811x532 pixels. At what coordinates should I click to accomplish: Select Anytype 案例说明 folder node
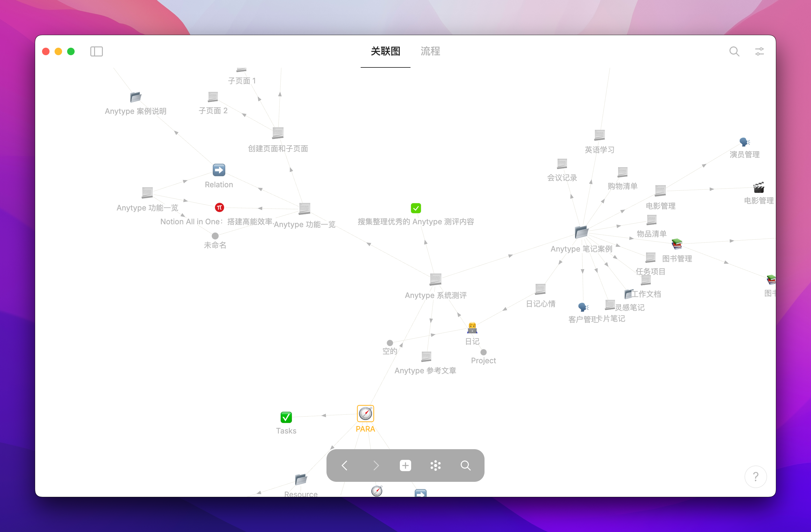135,97
